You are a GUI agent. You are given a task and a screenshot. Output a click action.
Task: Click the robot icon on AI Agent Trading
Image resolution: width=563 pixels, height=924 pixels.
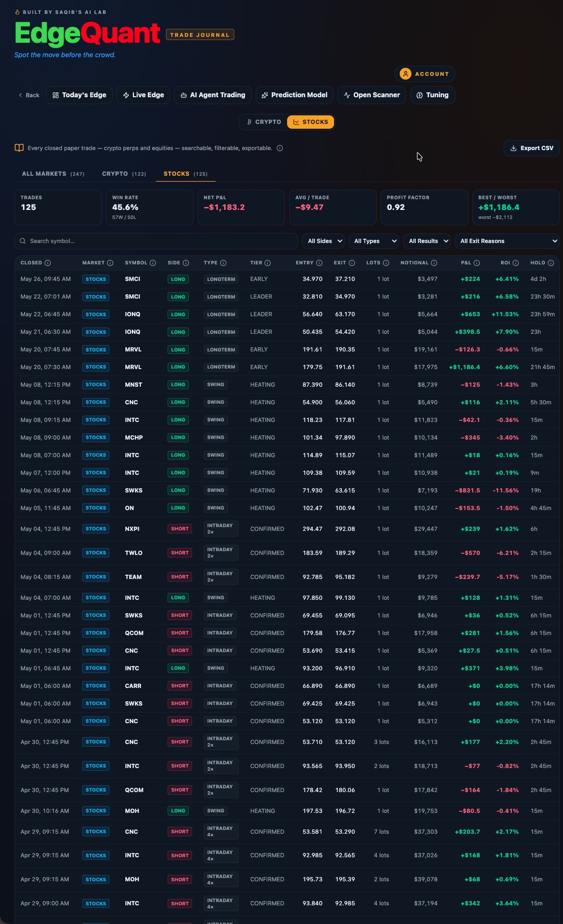click(x=184, y=95)
